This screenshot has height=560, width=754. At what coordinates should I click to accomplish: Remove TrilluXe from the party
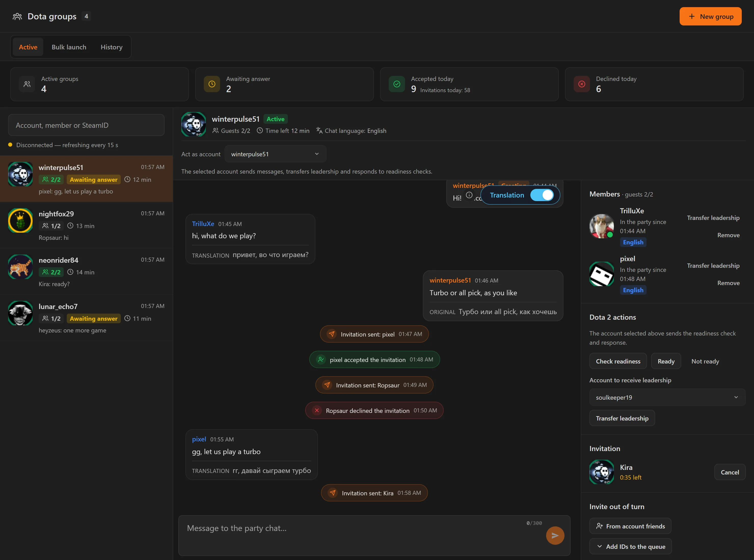728,235
